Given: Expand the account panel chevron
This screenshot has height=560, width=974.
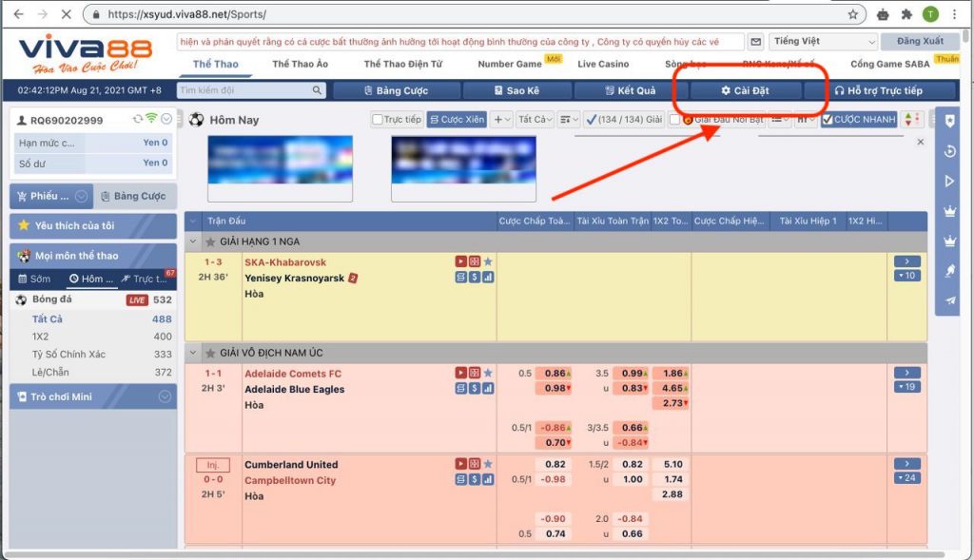Looking at the screenshot, I should click(166, 119).
